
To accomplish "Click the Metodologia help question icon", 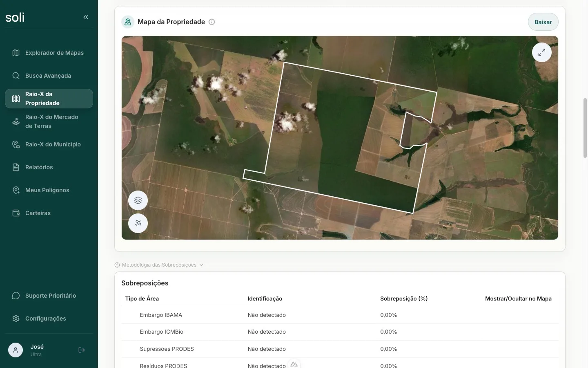I will [x=117, y=265].
